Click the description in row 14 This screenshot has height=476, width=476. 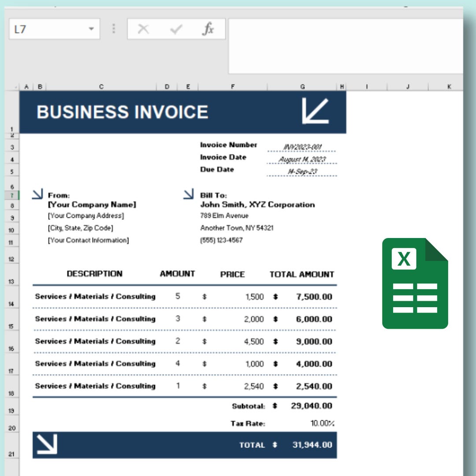point(95,296)
